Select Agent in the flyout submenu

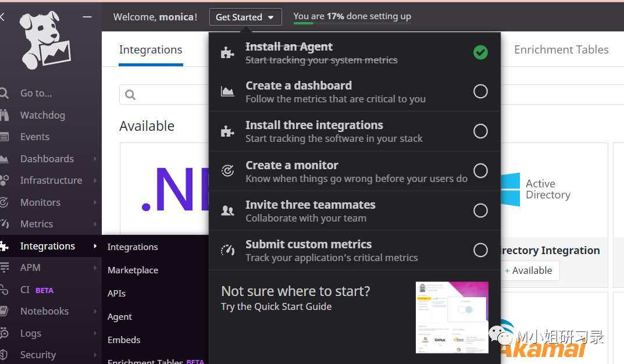click(x=119, y=317)
